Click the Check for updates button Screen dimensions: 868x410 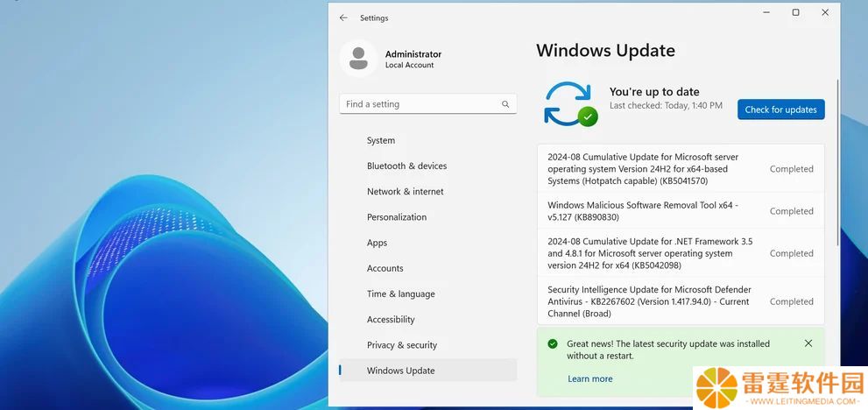(x=780, y=110)
